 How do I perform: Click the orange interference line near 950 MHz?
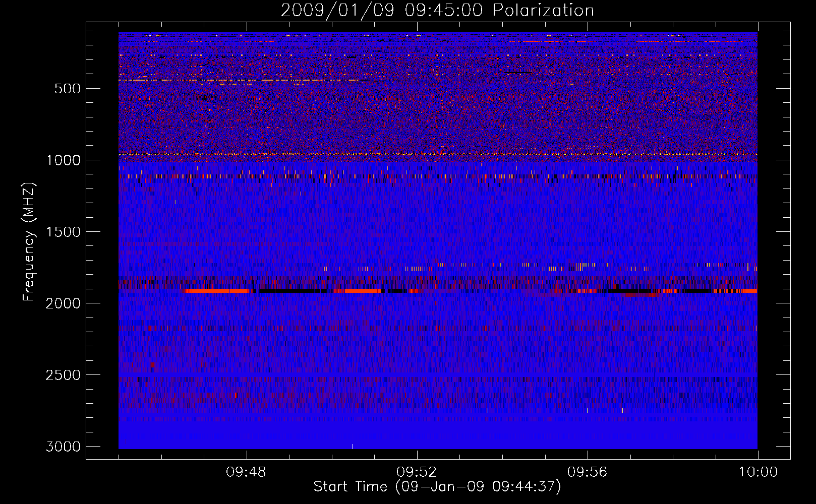(438, 154)
